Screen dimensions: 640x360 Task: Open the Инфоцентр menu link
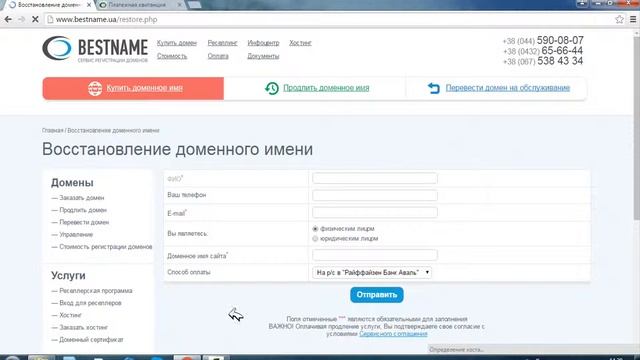click(263, 43)
